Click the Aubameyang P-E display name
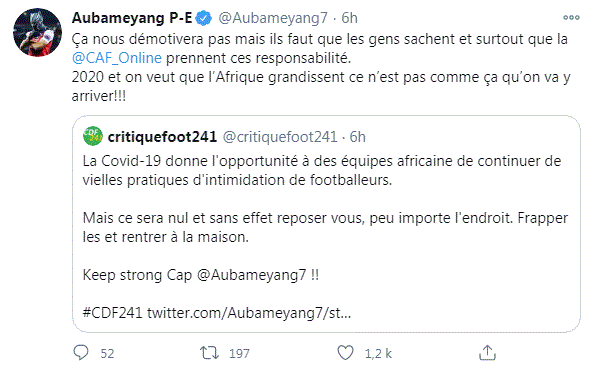Image resolution: width=595 pixels, height=369 pixels. (x=132, y=18)
